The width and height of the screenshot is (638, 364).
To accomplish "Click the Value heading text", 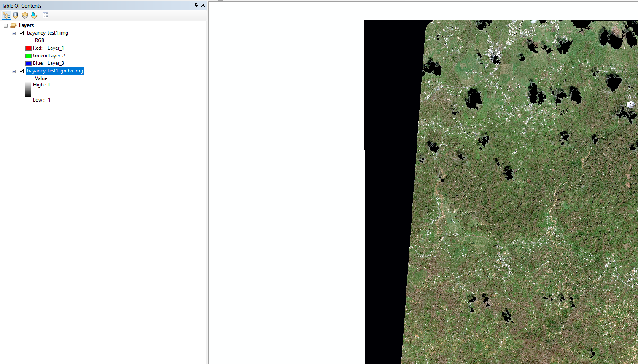I will [41, 78].
